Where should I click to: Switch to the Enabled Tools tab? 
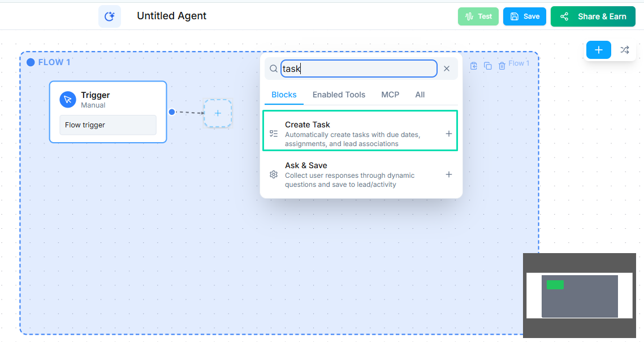(x=339, y=95)
